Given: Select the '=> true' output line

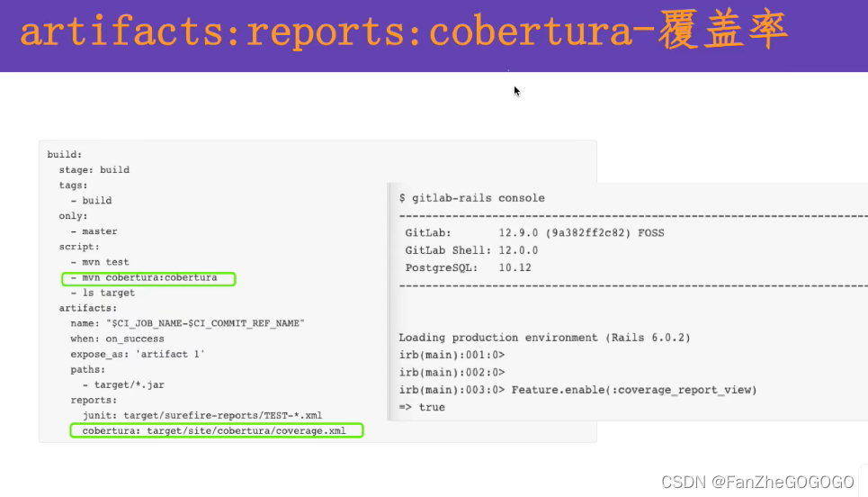Looking at the screenshot, I should (422, 408).
